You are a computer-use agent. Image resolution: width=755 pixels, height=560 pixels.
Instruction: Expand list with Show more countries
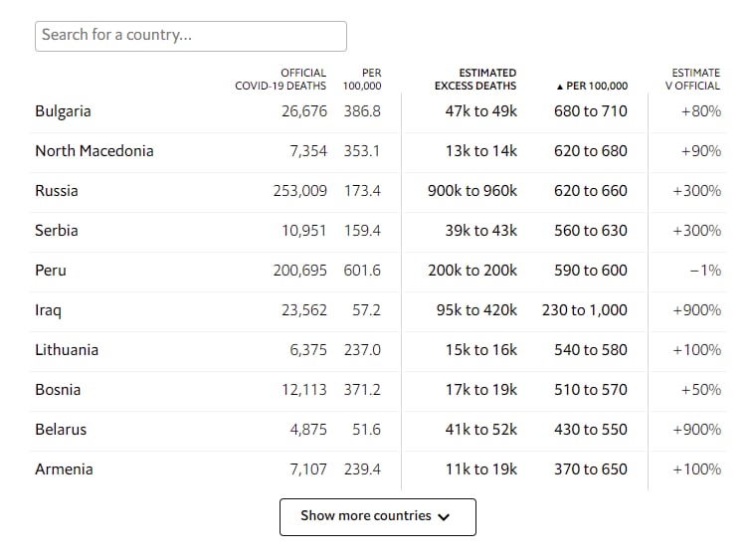point(378,516)
